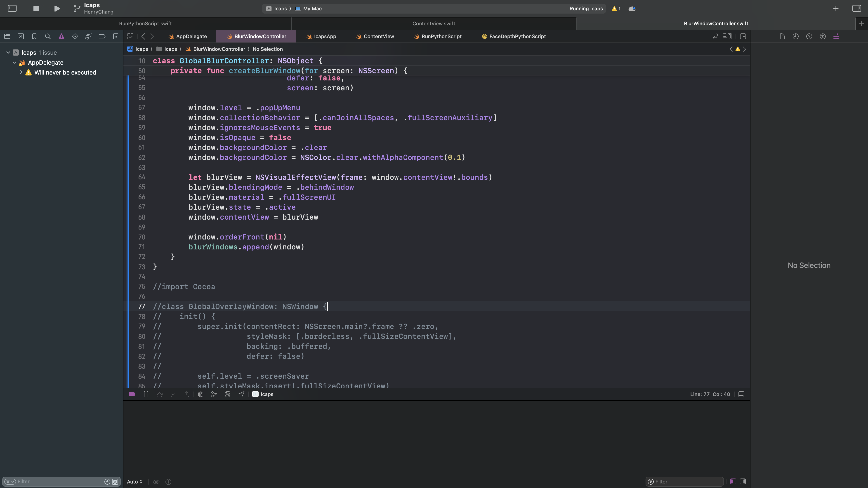
Task: Toggle the inspectors panel button
Action: click(x=856, y=8)
